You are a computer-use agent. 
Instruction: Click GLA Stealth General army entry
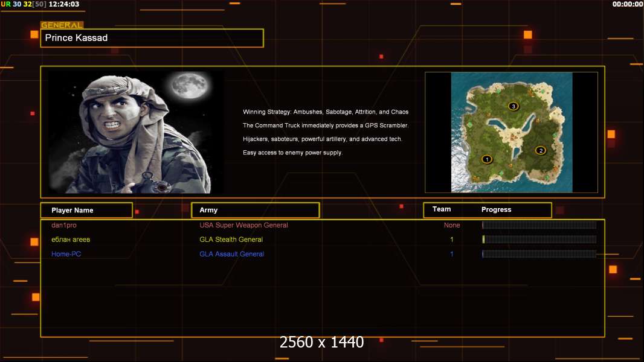(x=231, y=240)
